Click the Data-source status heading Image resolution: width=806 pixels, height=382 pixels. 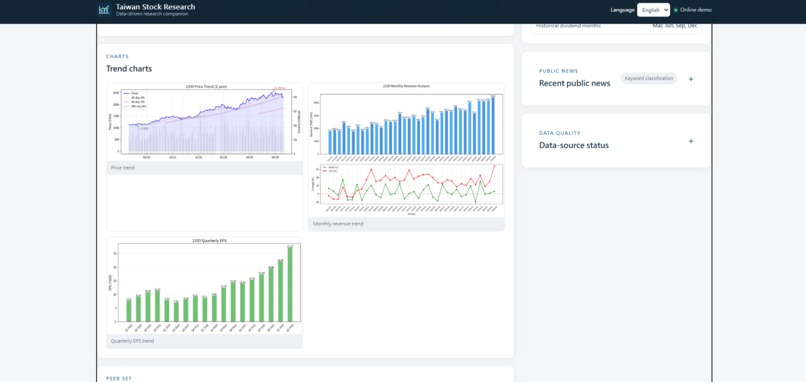tap(574, 145)
